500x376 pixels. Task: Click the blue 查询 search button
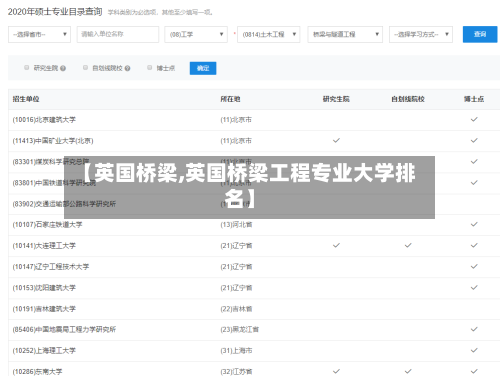point(480,34)
